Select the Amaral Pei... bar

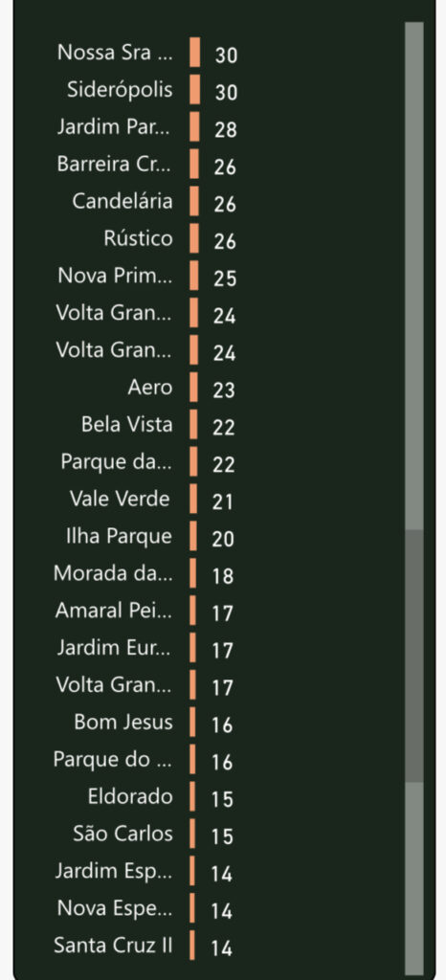(x=193, y=611)
